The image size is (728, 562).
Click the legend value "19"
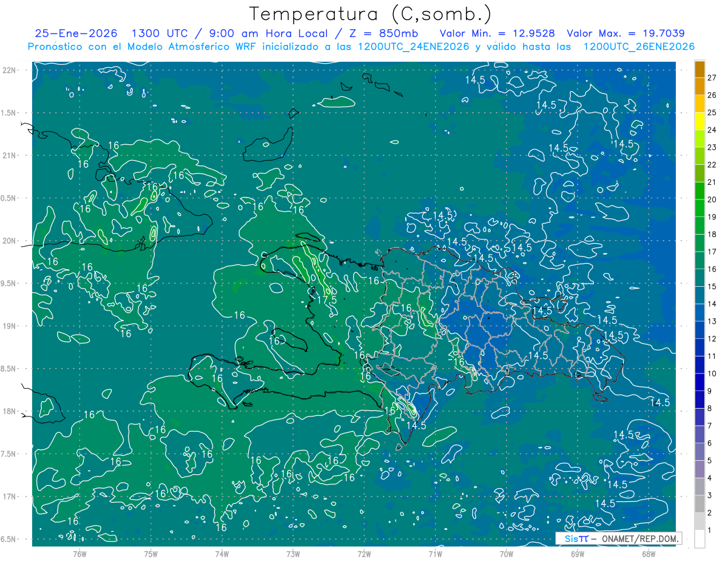click(x=712, y=216)
